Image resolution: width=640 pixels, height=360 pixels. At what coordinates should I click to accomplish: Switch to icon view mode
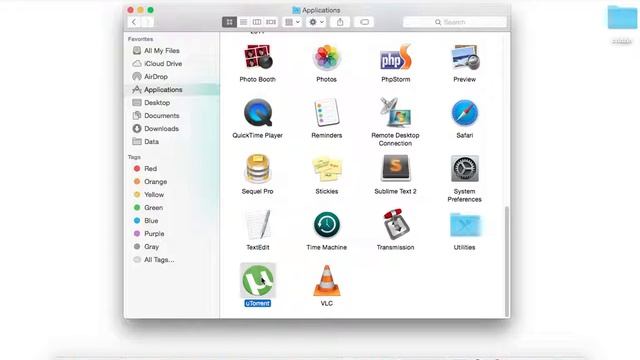pyautogui.click(x=229, y=22)
